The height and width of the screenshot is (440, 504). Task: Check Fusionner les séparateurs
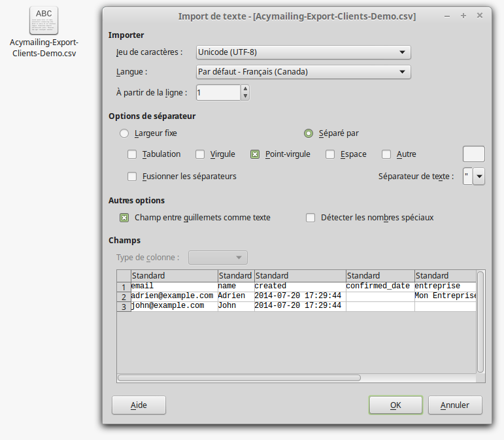[x=132, y=177]
